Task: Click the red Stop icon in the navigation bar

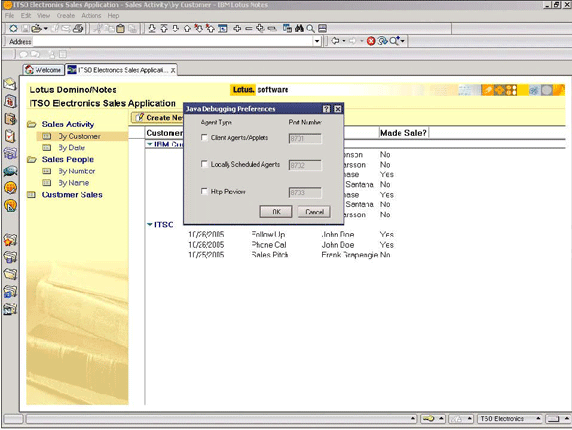Action: 371,41
